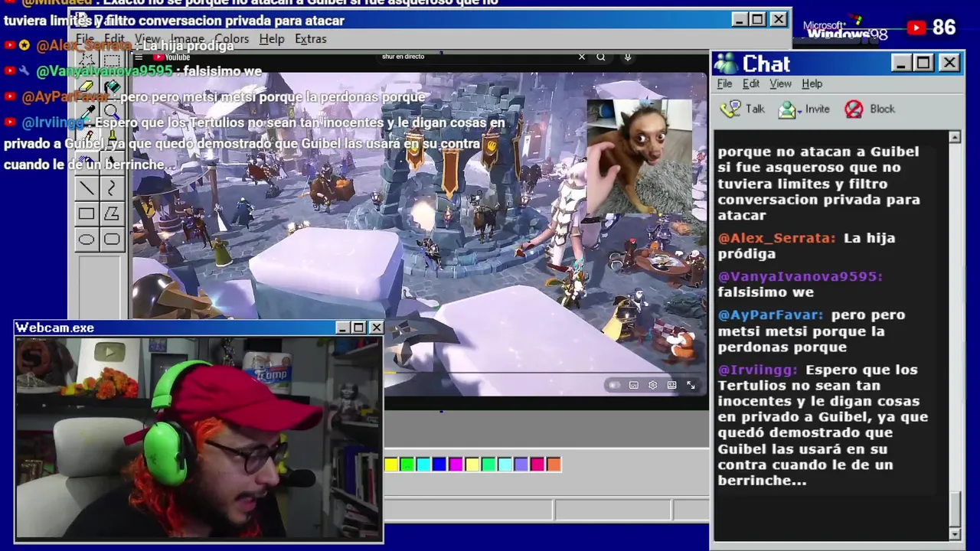
Task: Switch video to theater mode
Action: [671, 385]
